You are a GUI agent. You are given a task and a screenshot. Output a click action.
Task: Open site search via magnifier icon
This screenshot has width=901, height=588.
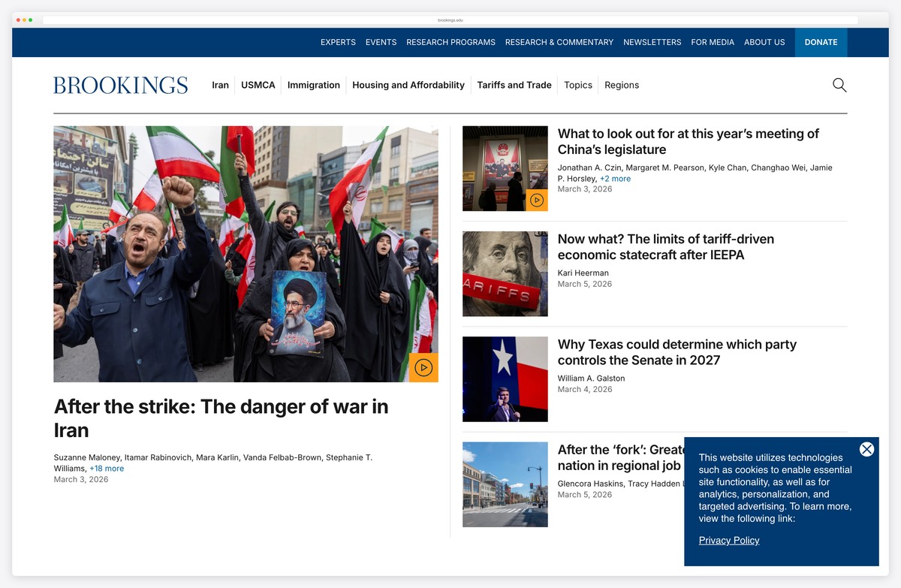[839, 85]
